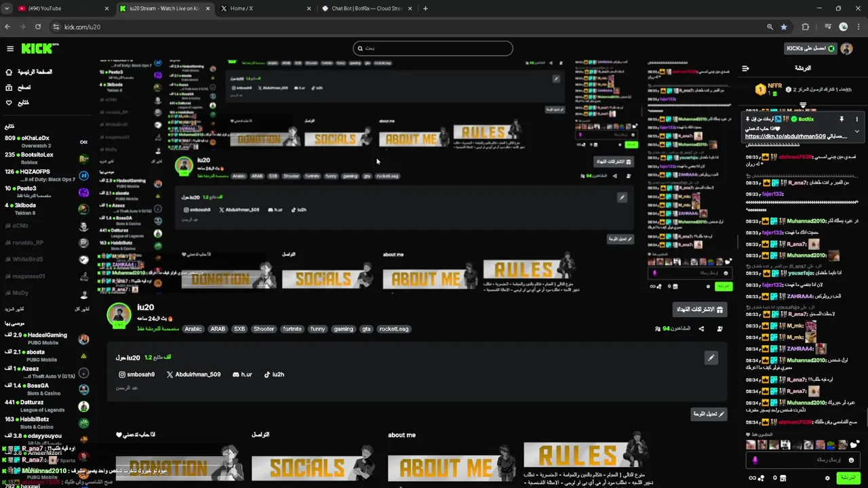The height and width of the screenshot is (488, 868).
Task: Reload the page in Chrome
Action: pyautogui.click(x=38, y=26)
